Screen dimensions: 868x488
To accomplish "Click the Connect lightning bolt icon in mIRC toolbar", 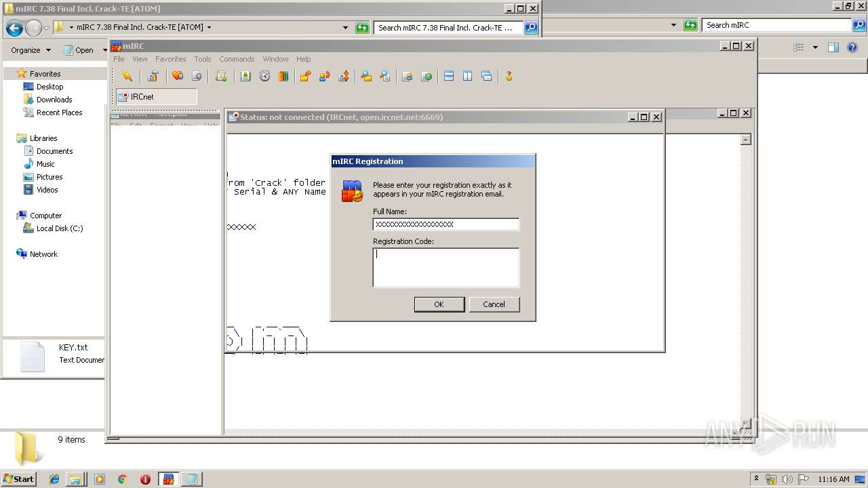I will (127, 76).
